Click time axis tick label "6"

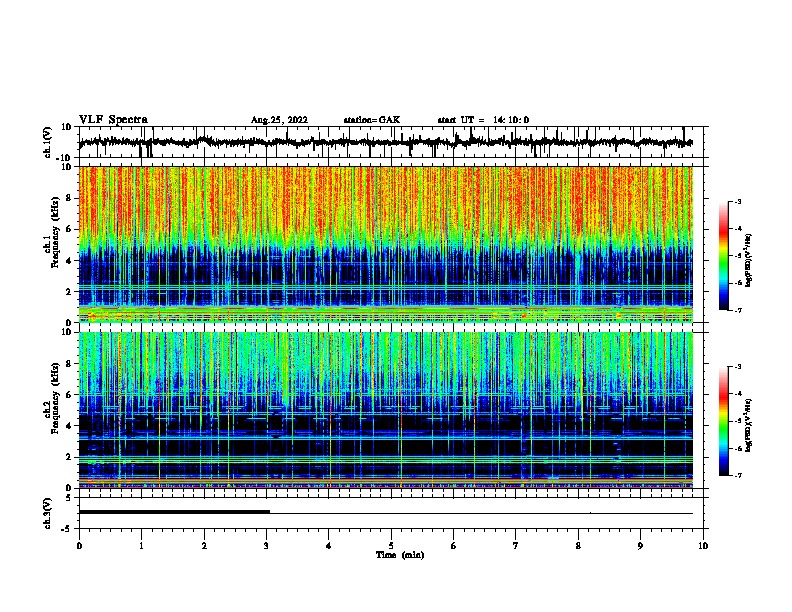pos(454,545)
